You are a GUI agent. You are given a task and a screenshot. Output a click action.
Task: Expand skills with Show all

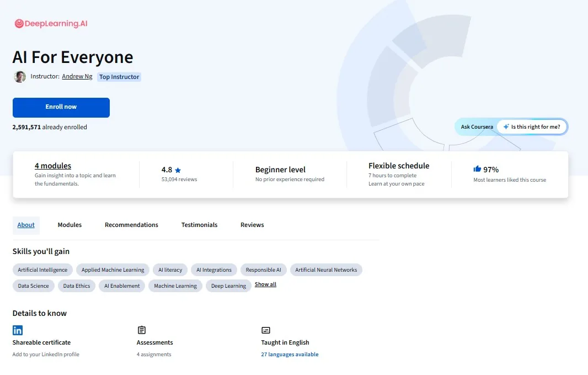265,284
